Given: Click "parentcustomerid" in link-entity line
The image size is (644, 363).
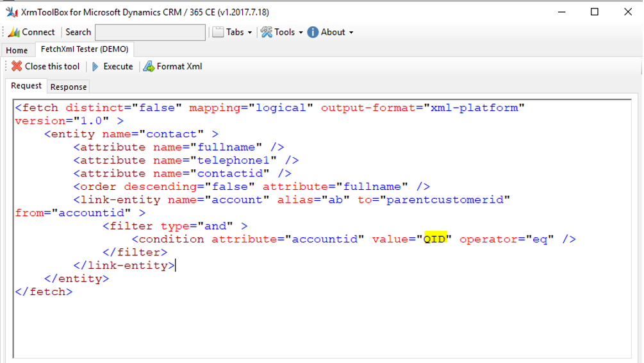Looking at the screenshot, I should coord(445,199).
